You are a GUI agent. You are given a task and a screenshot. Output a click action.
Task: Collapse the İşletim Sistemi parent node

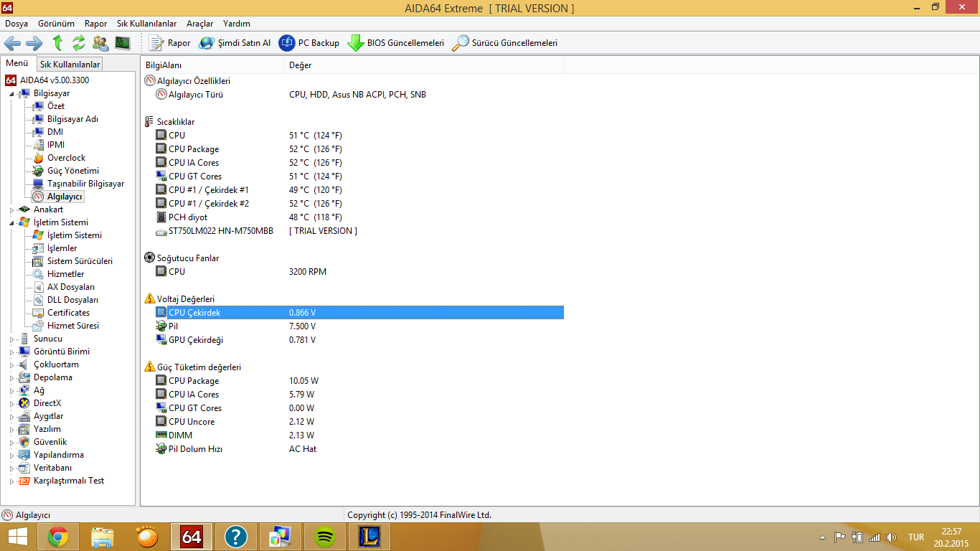pyautogui.click(x=11, y=222)
